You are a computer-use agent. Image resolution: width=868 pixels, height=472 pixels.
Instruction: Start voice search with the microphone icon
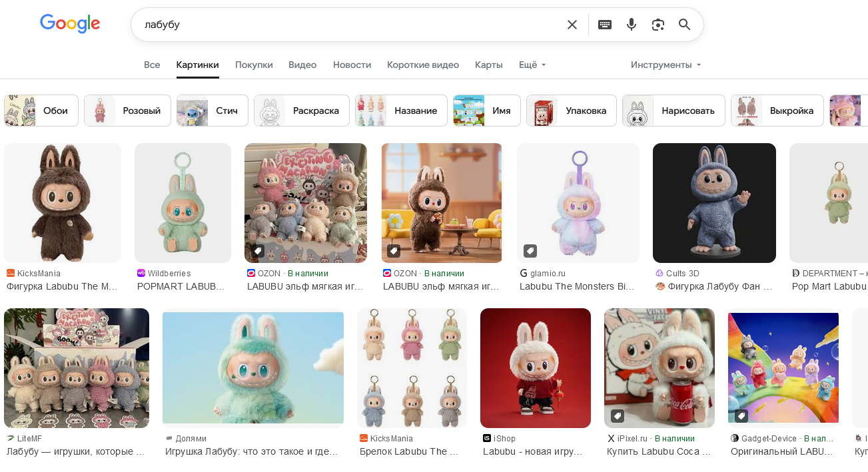pos(632,25)
